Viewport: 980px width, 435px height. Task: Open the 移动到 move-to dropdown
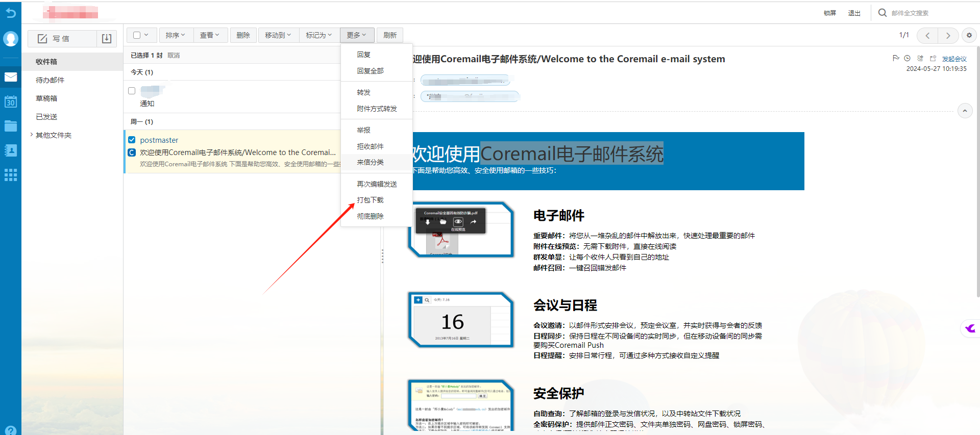(x=278, y=35)
